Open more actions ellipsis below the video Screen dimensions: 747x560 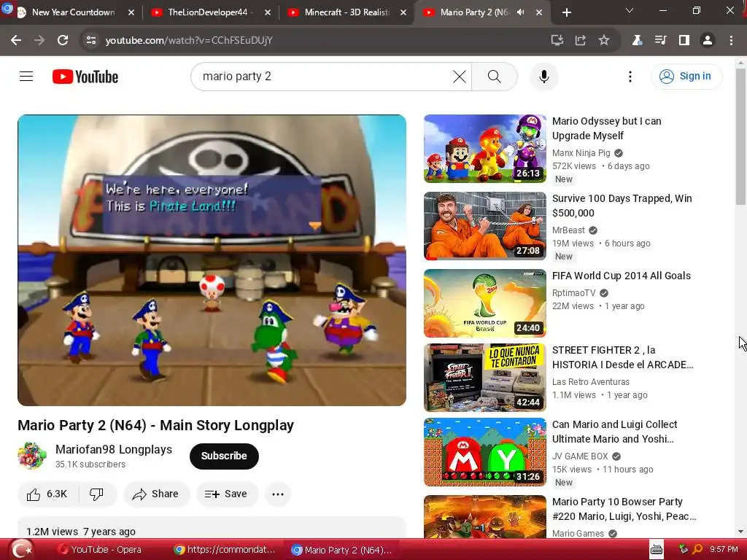(278, 494)
